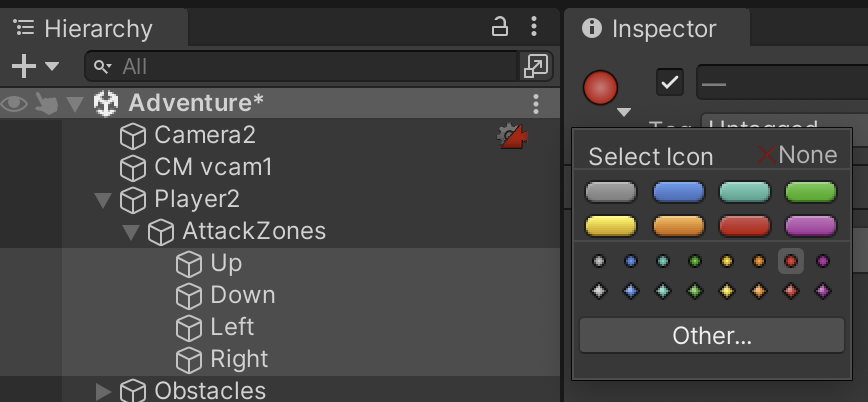Open the Hierarchy panel three-dot menu
The width and height of the screenshot is (868, 402).
(x=535, y=27)
